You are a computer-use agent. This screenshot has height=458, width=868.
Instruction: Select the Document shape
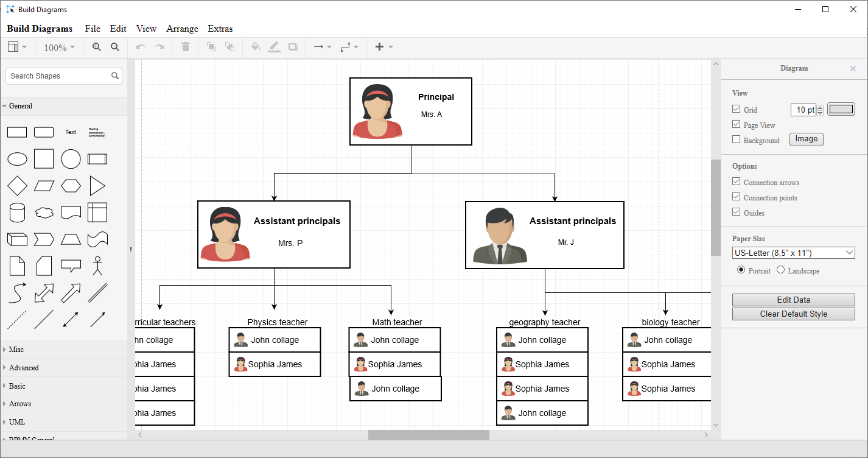point(71,213)
